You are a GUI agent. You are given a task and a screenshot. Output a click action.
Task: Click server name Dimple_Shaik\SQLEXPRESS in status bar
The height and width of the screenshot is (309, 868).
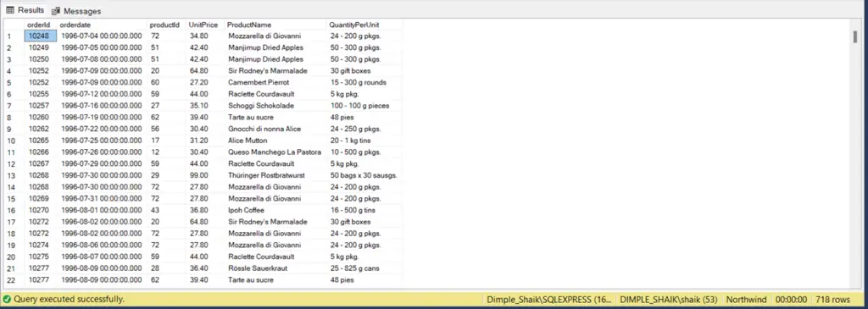point(549,300)
